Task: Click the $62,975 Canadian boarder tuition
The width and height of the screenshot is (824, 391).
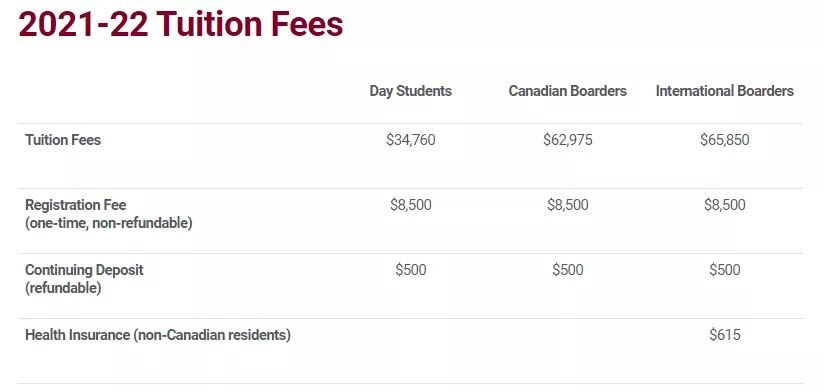Action: point(568,140)
